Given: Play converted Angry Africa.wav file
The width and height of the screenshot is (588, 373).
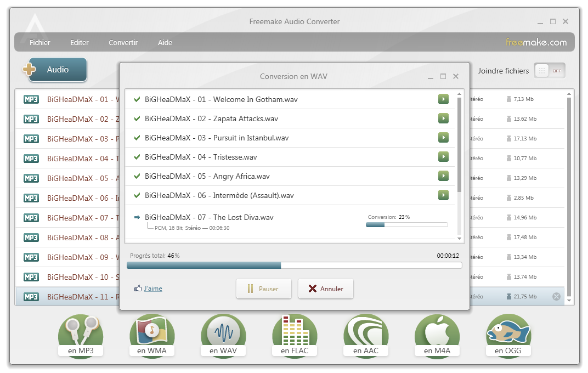Looking at the screenshot, I should click(x=443, y=176).
